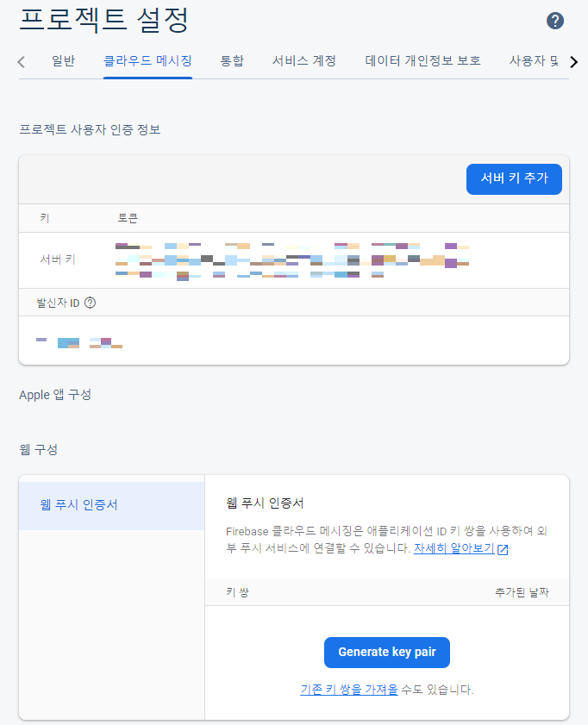Screen dimensions: 588x725
Task: Click the external link icon beside 자세히 알아보기
Action: coord(503,549)
